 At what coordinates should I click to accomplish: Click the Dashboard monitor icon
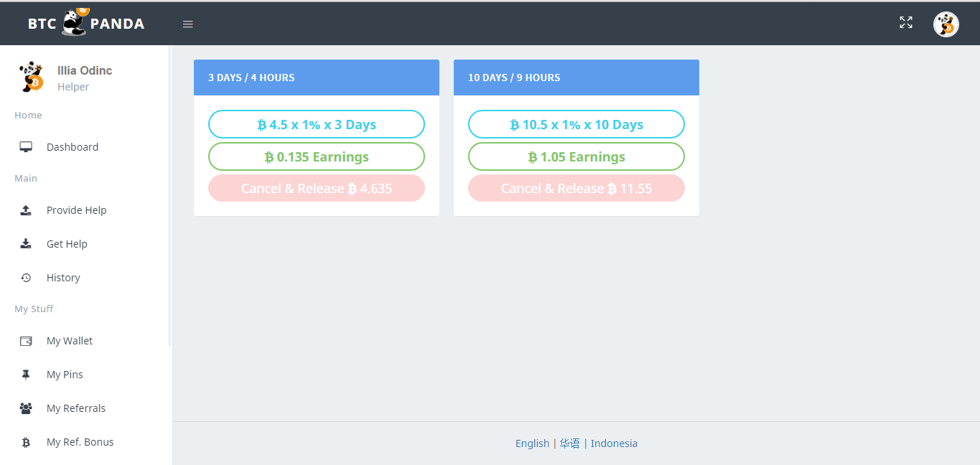click(x=26, y=147)
